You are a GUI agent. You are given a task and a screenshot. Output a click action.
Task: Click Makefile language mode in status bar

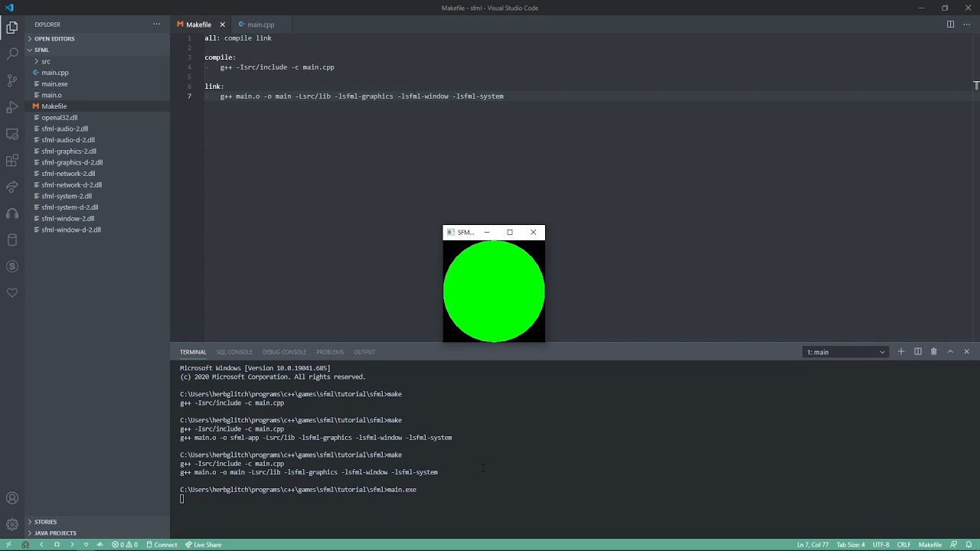pyautogui.click(x=930, y=545)
